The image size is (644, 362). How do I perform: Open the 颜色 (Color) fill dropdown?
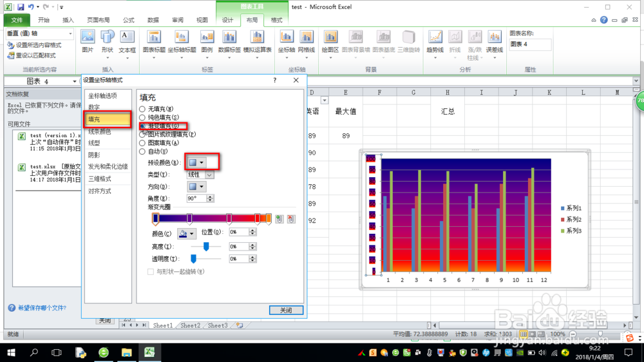pyautogui.click(x=187, y=234)
